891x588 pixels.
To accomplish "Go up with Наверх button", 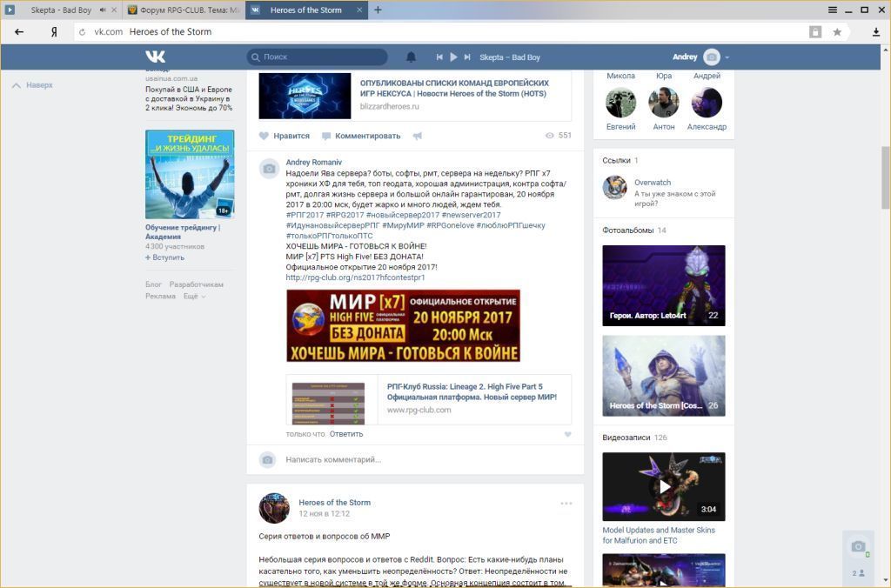I will click(32, 85).
